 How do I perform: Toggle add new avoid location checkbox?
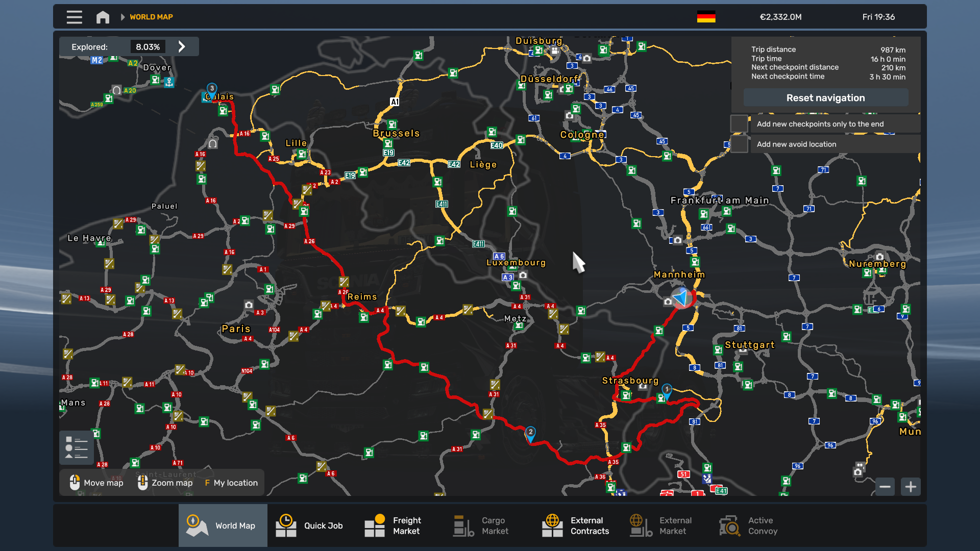739,144
